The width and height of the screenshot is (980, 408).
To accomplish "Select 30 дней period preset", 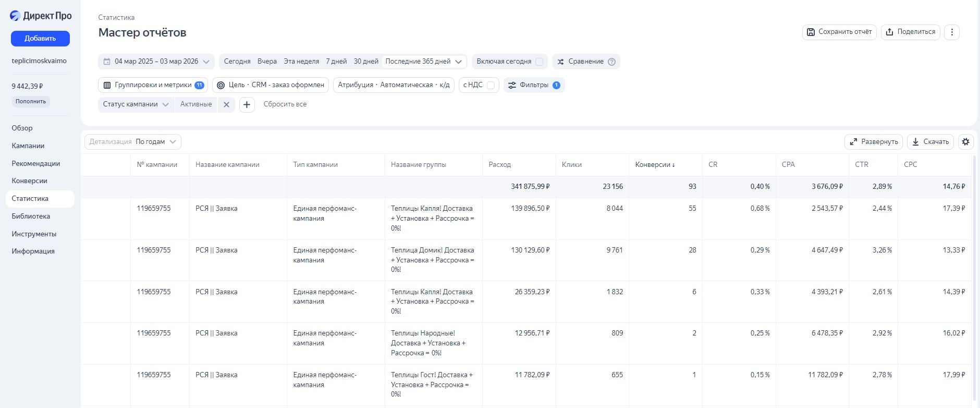I will click(x=366, y=62).
